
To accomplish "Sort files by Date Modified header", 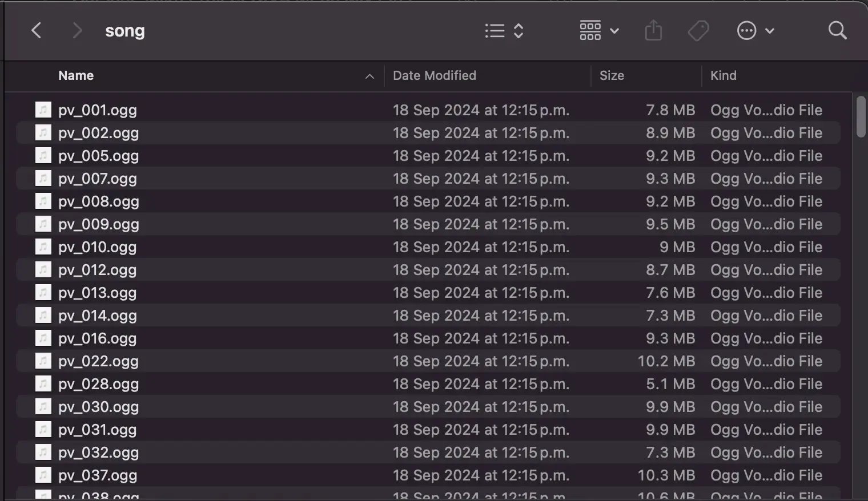I will (x=434, y=75).
